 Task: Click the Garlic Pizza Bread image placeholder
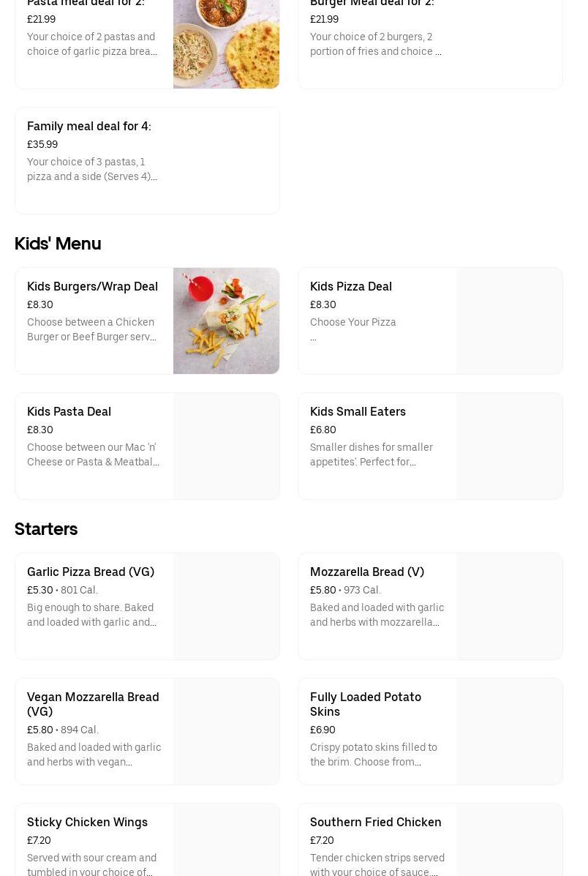(x=226, y=606)
